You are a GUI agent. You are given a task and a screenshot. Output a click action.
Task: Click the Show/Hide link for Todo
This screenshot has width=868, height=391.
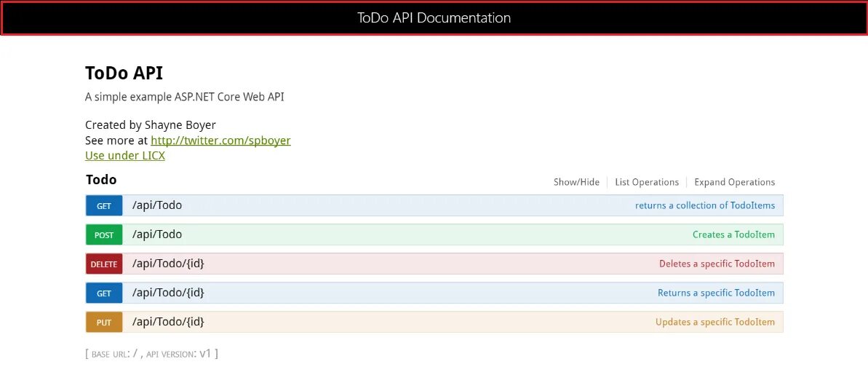coord(576,182)
